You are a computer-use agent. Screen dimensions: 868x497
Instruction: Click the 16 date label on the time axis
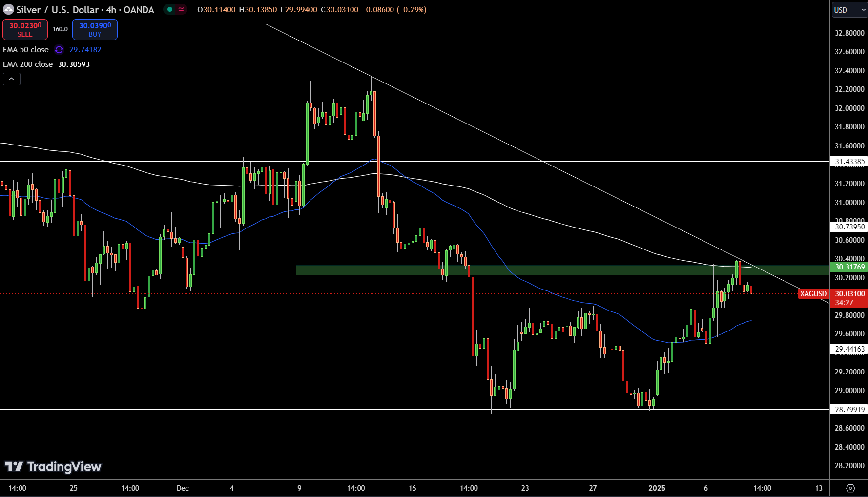tap(412, 488)
